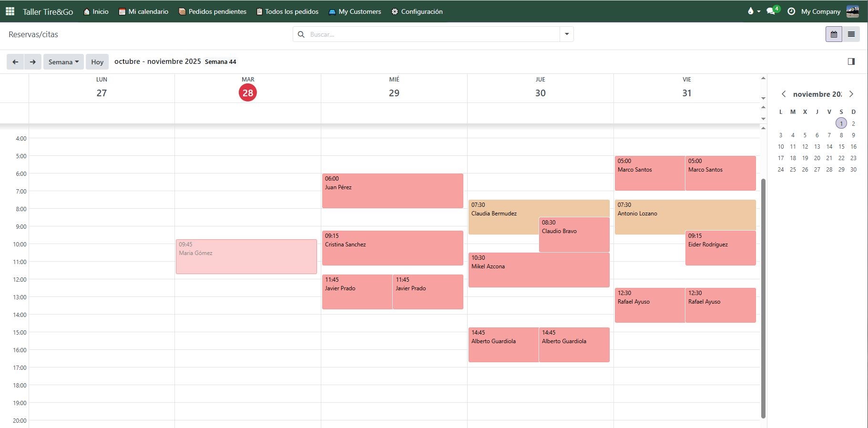Go to previous week with left arrow
The height and width of the screenshot is (428, 868).
click(x=15, y=62)
